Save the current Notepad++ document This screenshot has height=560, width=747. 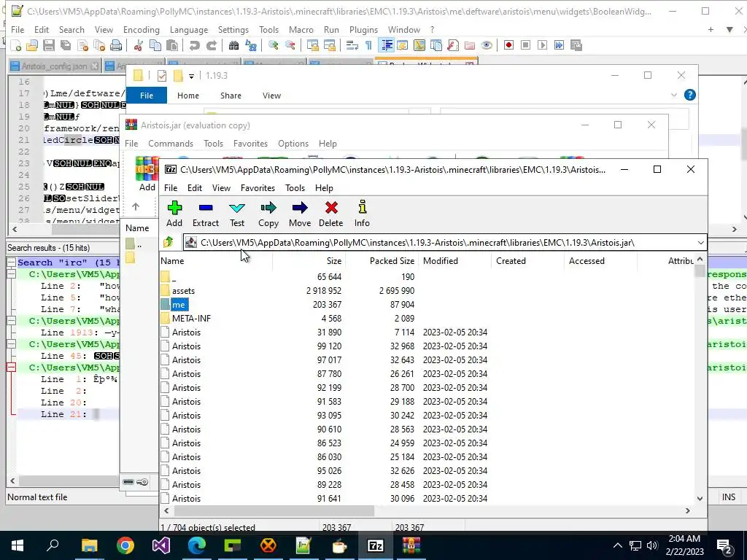point(49,45)
